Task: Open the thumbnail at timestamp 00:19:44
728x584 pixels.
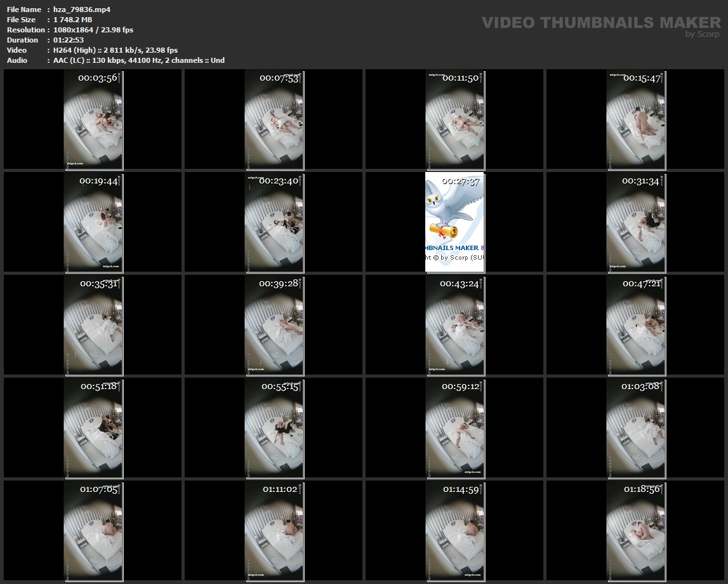Action: point(93,222)
